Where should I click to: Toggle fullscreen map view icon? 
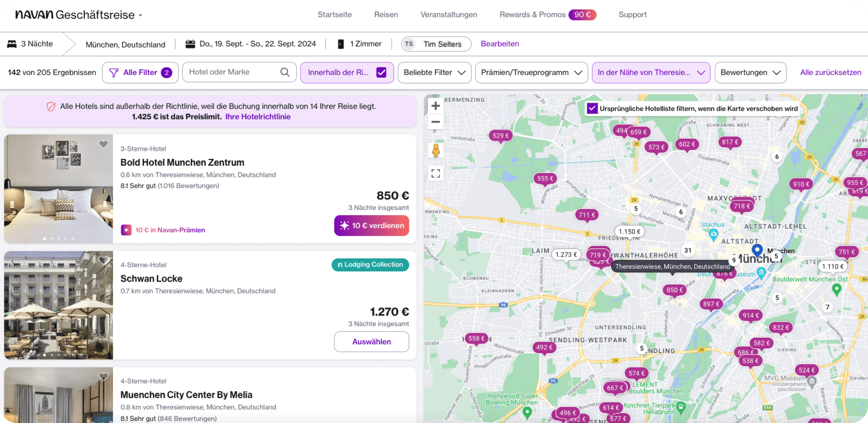[436, 173]
